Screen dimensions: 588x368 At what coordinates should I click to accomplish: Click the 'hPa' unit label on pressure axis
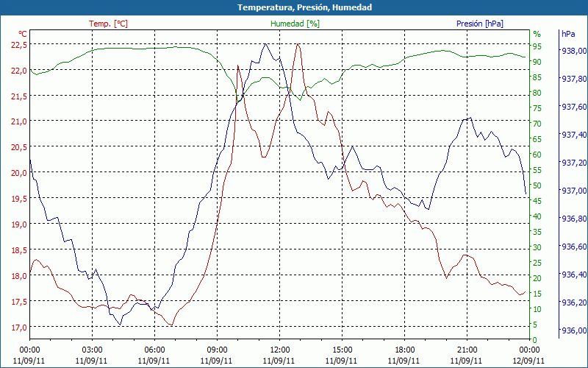click(568, 34)
